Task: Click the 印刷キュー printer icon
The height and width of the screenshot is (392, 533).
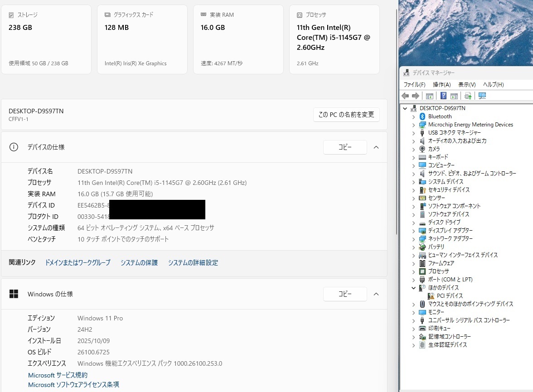Action: tap(422, 329)
